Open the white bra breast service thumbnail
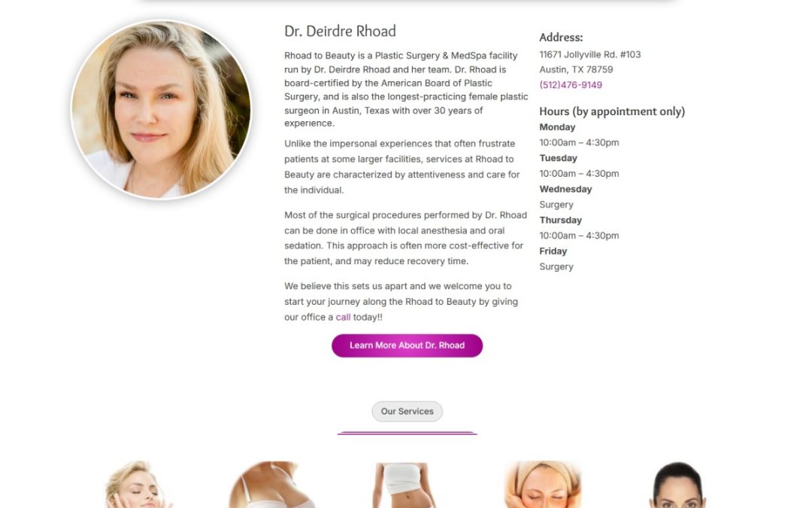The image size is (812, 508). tap(271, 485)
